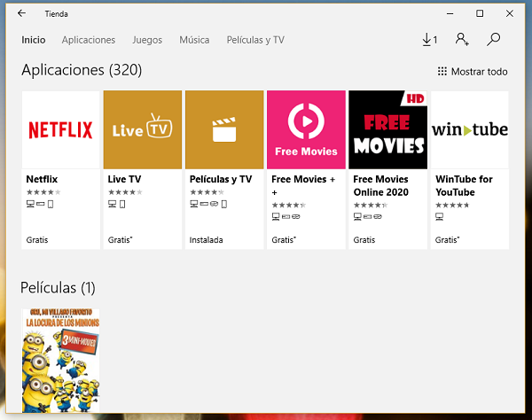Open search with the magnifier icon
This screenshot has width=532, height=420.
click(x=493, y=39)
